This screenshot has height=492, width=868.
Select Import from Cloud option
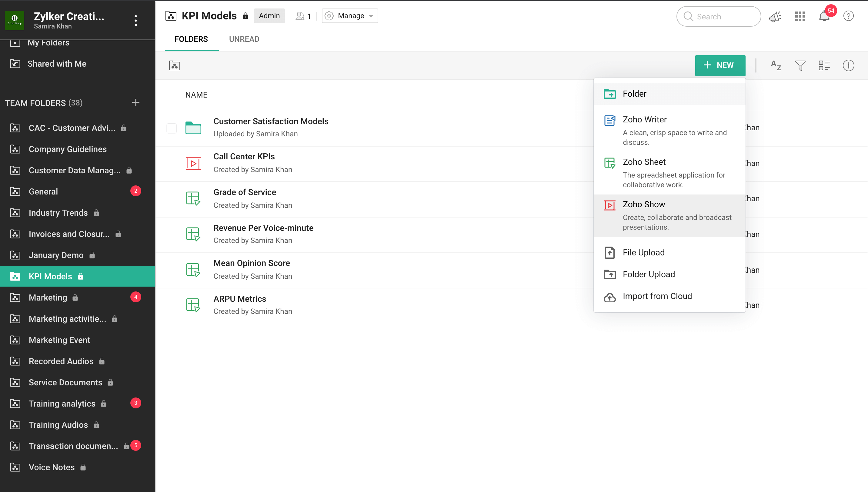[x=657, y=296]
